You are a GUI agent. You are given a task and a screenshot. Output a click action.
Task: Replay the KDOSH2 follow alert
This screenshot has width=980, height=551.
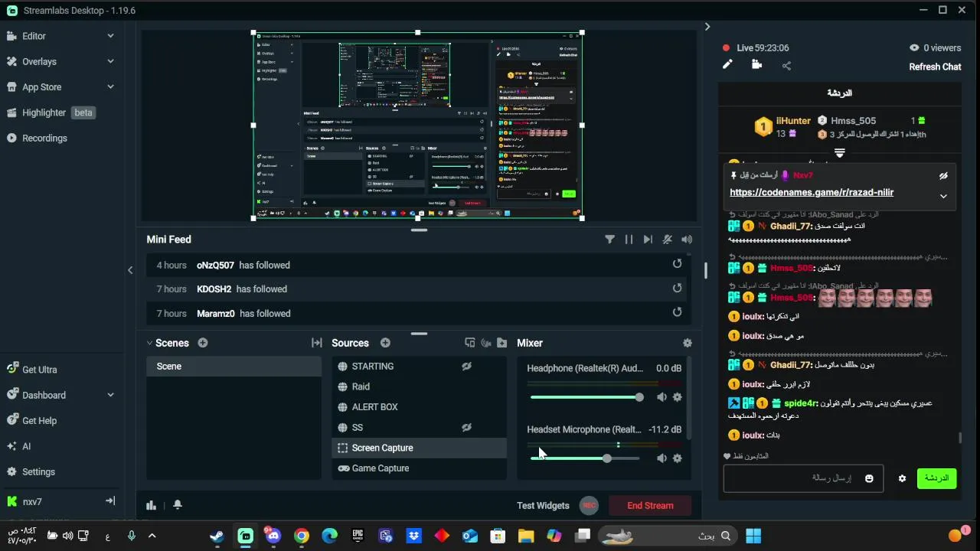(677, 289)
